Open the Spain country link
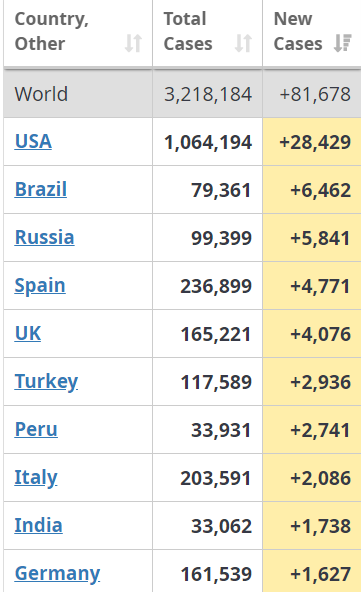The width and height of the screenshot is (361, 592). coord(40,286)
